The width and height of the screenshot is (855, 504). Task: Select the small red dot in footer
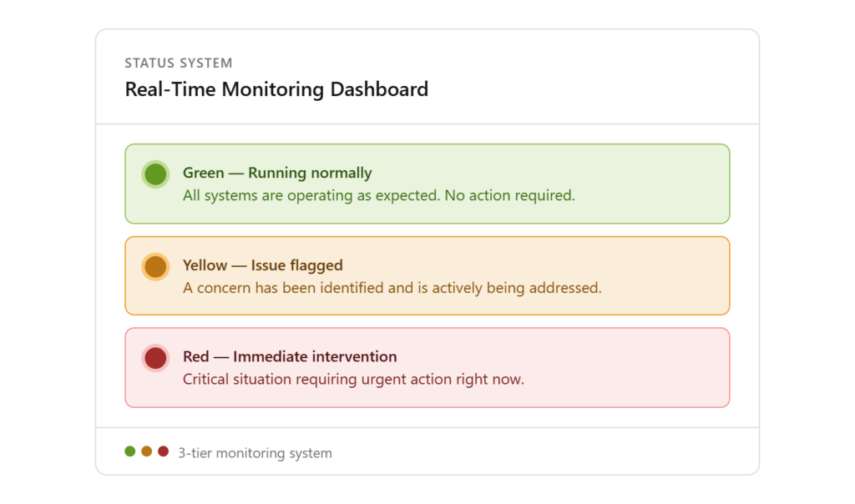tap(163, 451)
